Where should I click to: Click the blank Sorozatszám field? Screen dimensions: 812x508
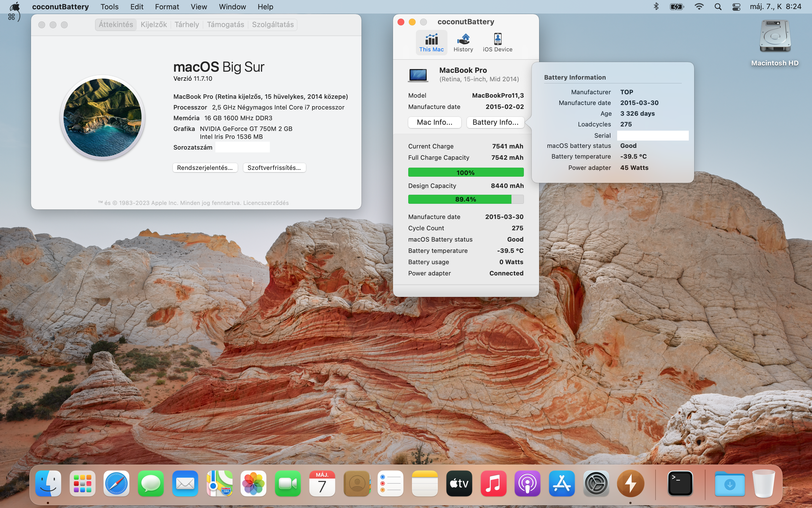(242, 147)
